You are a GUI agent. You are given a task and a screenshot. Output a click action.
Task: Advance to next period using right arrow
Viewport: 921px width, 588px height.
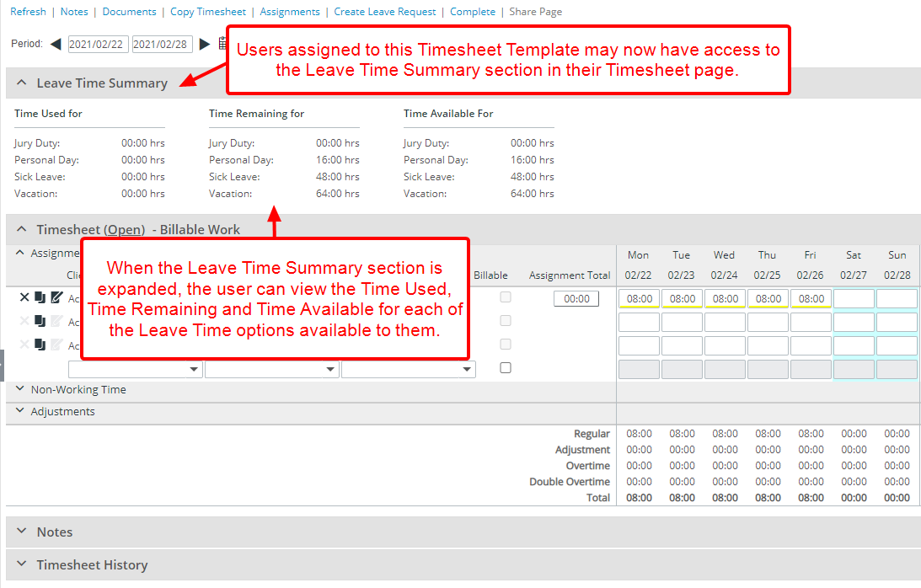tap(205, 44)
